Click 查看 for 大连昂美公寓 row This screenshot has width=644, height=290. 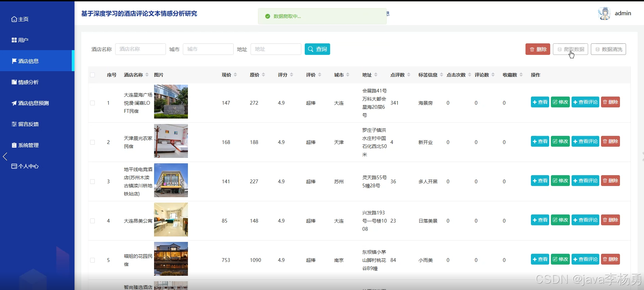tap(540, 220)
